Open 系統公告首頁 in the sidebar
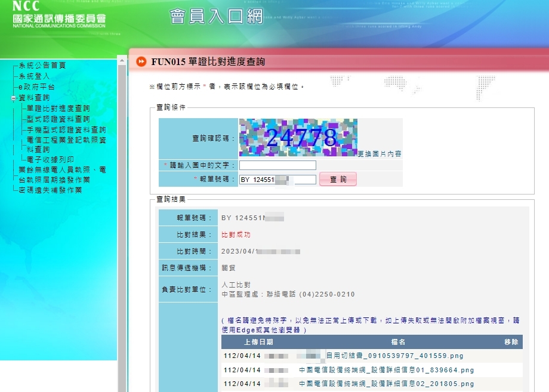 point(42,66)
